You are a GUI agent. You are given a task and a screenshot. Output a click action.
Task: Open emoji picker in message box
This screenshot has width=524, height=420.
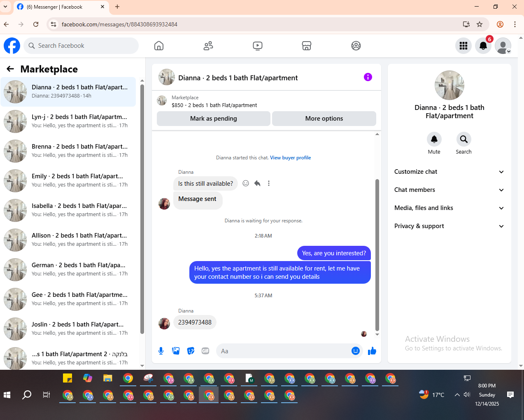[356, 351]
